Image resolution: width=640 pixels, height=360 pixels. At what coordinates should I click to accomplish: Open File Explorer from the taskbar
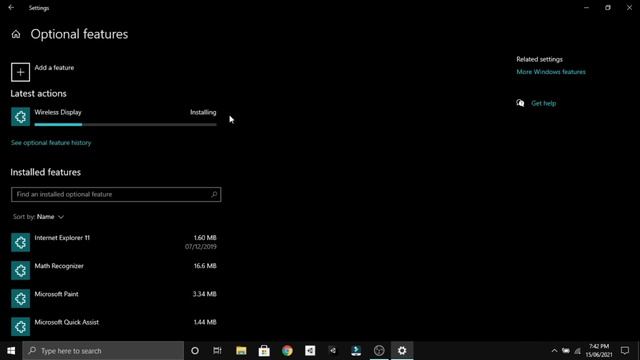241,351
